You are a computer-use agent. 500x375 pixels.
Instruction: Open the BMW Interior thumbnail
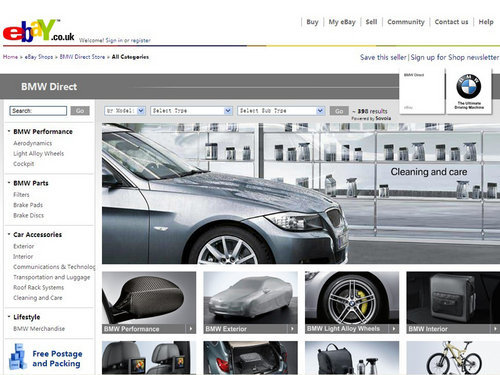(453, 298)
